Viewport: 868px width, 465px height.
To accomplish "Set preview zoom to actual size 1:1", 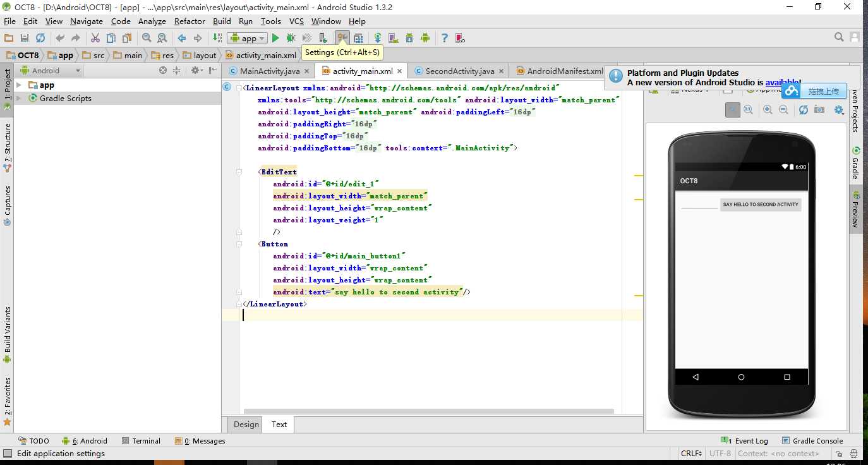I will 749,110.
